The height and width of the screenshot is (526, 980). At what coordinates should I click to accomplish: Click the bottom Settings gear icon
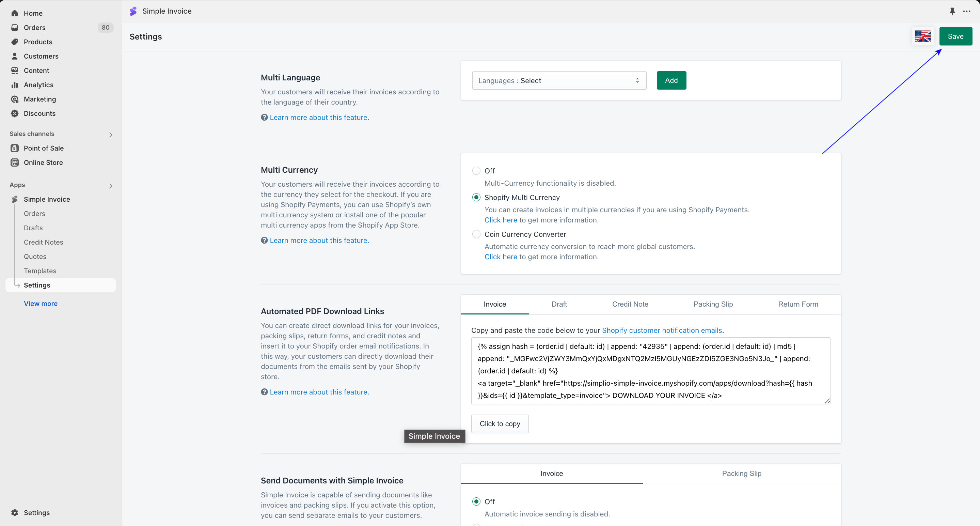[14, 513]
